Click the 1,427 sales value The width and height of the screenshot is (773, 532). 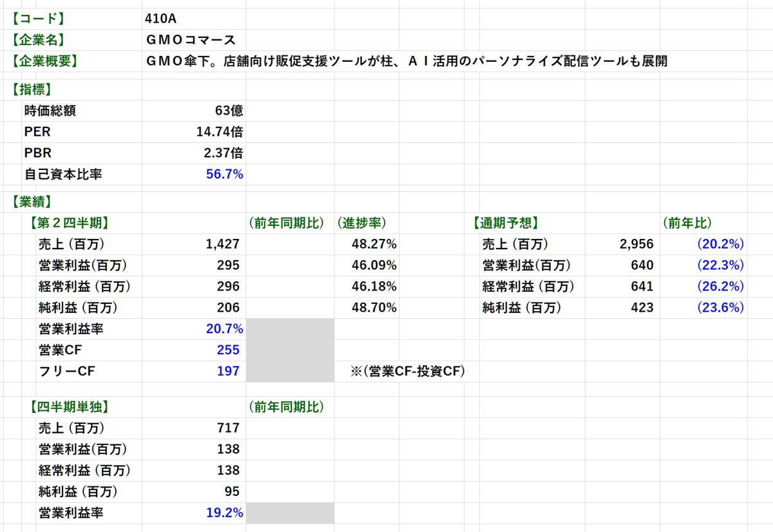pyautogui.click(x=223, y=244)
